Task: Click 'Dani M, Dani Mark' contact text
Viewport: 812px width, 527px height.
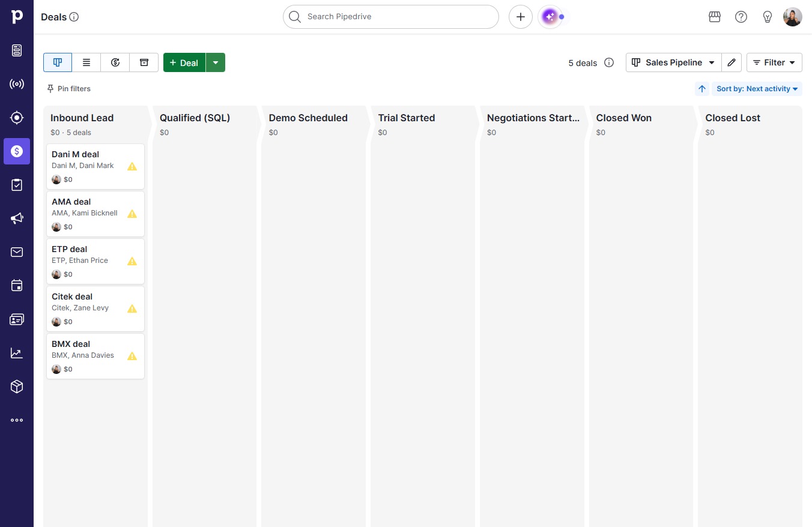Action: 83,166
